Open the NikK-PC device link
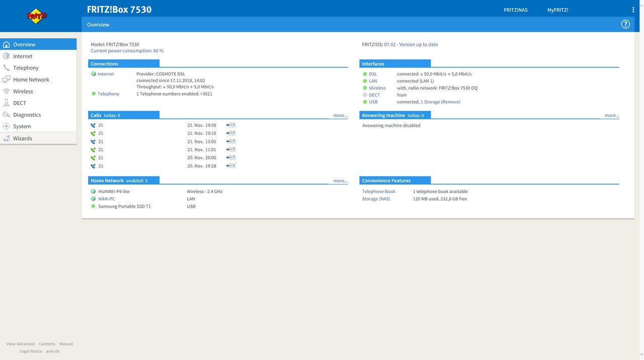Image resolution: width=644 pixels, height=360 pixels. coord(107,199)
